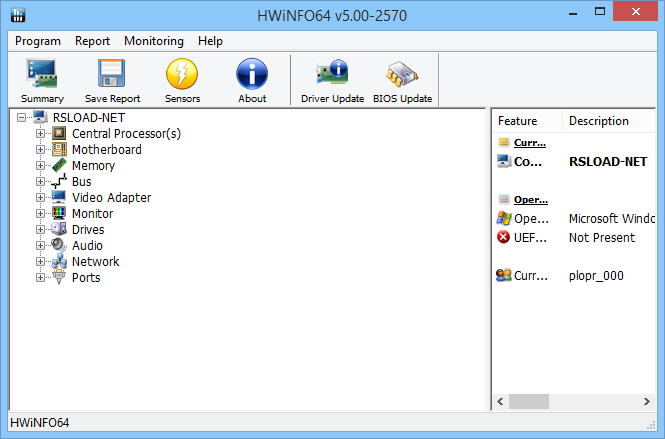The width and height of the screenshot is (665, 439).
Task: Click the HWiNFO64 status bar text
Action: (39, 422)
